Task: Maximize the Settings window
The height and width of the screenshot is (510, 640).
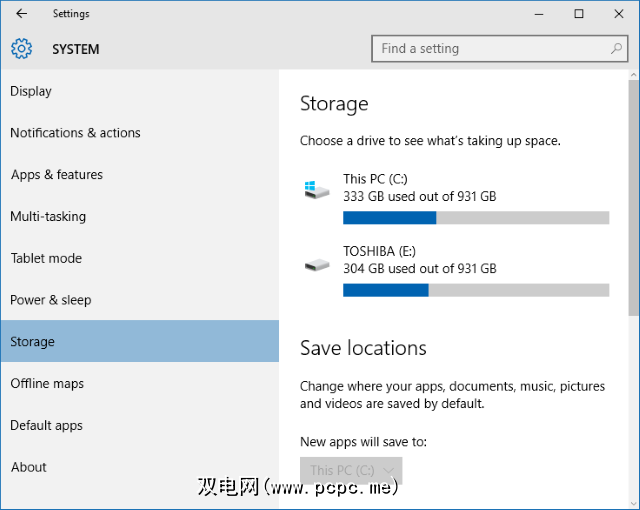Action: [579, 14]
